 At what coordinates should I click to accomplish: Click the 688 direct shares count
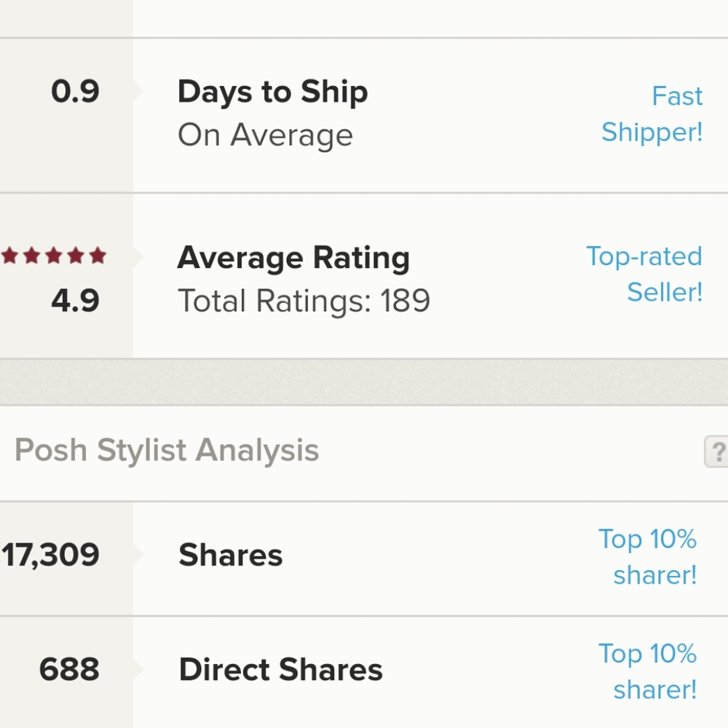tap(69, 670)
